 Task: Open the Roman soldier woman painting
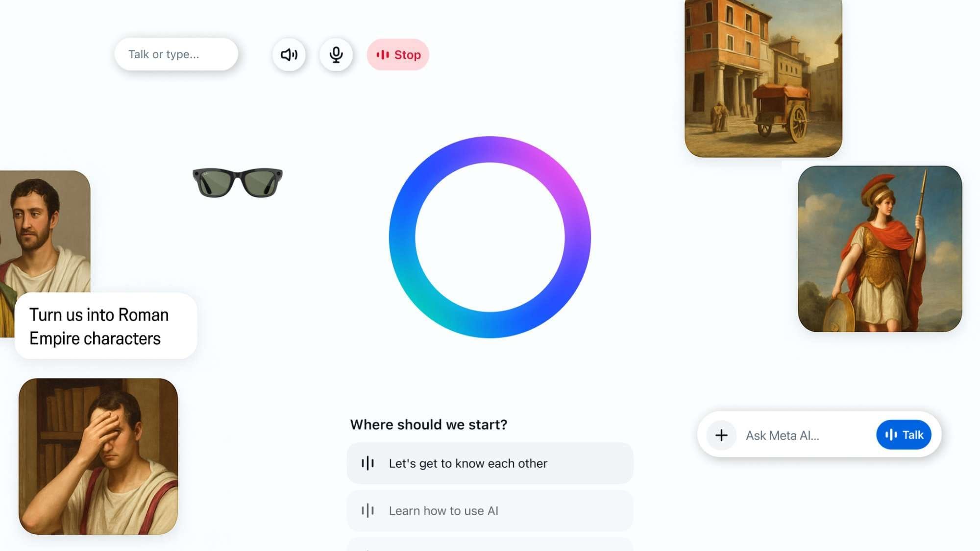pyautogui.click(x=880, y=249)
